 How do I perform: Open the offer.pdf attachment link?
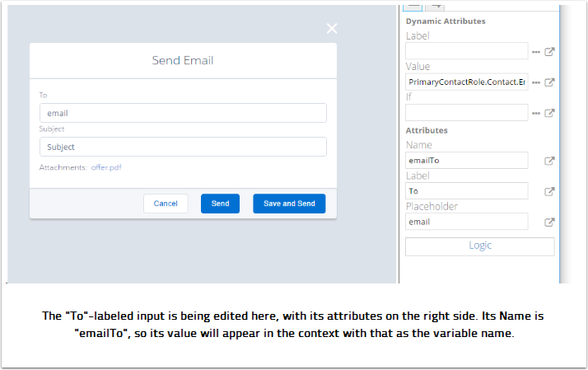[106, 167]
